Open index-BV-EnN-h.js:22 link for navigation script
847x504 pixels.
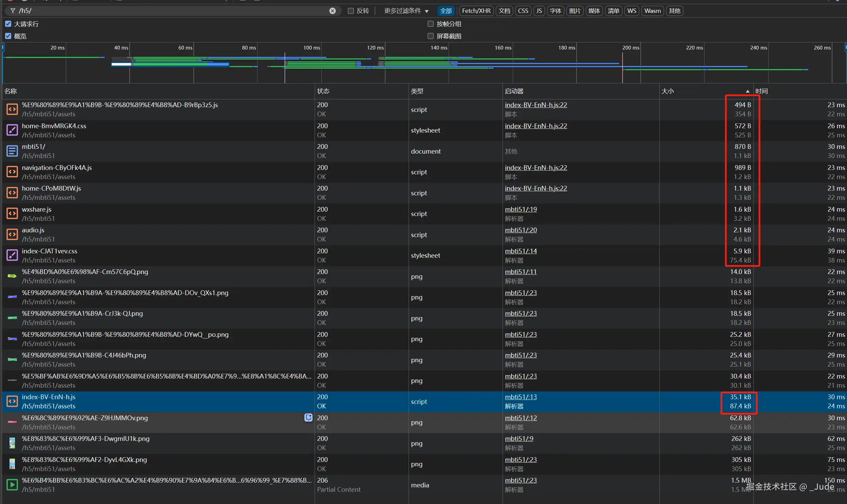535,168
